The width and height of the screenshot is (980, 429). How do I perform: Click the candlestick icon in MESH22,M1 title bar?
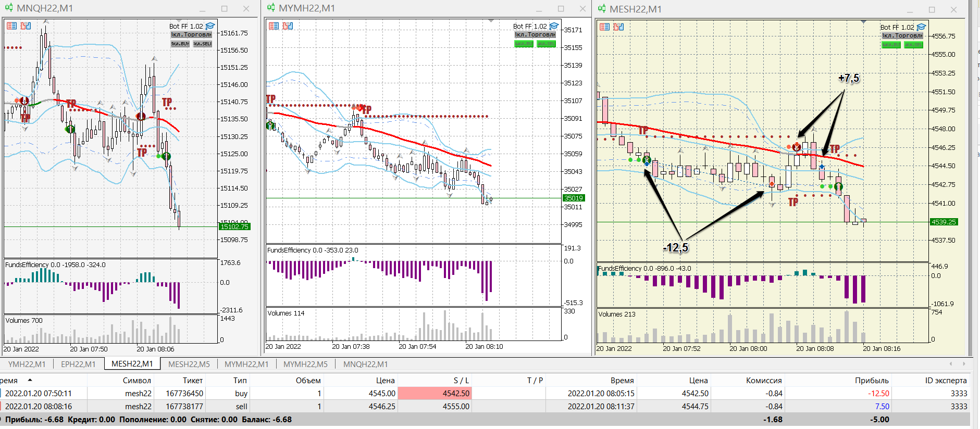[602, 9]
